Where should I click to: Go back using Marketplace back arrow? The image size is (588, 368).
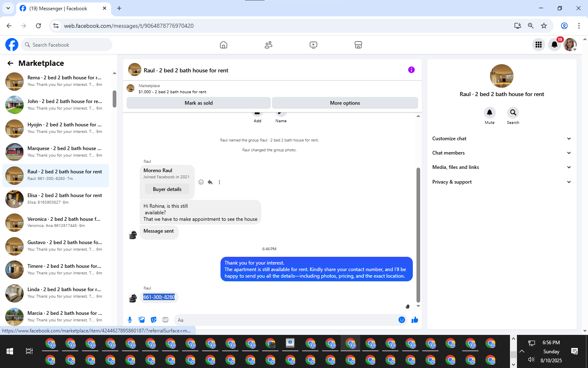click(x=11, y=63)
